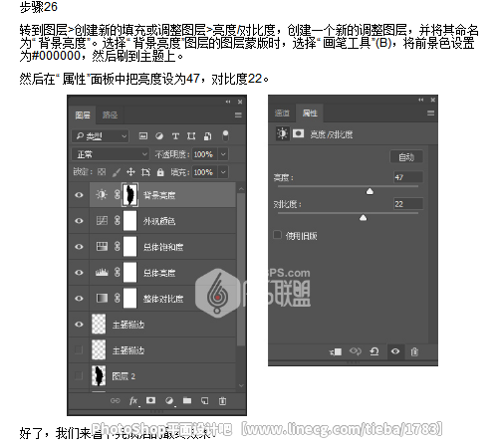Screen dimensions: 498x448
Task: Select mask icon in Properties header
Action: [298, 133]
